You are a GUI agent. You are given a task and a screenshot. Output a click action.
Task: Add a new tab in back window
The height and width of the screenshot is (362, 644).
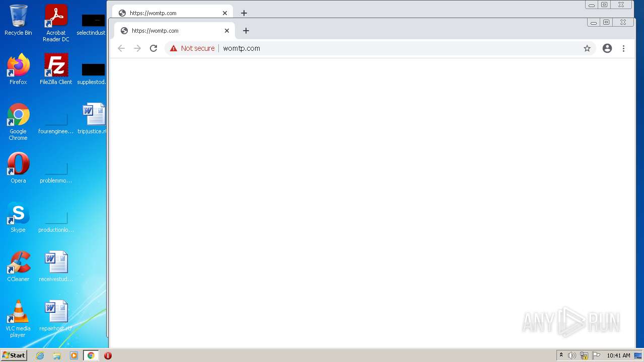pyautogui.click(x=244, y=13)
